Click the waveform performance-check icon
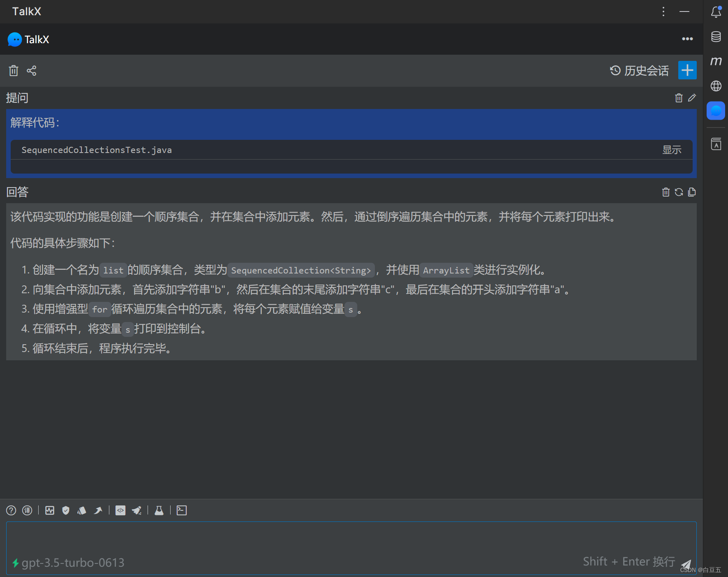The width and height of the screenshot is (728, 577). click(x=50, y=510)
